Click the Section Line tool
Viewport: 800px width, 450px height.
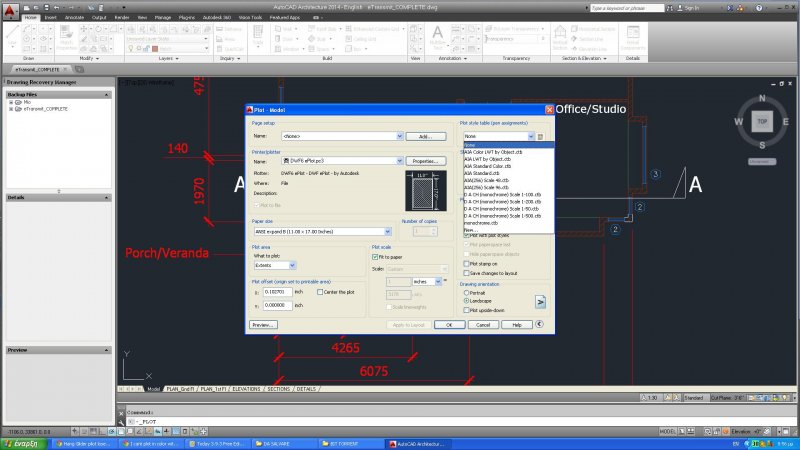[587, 39]
